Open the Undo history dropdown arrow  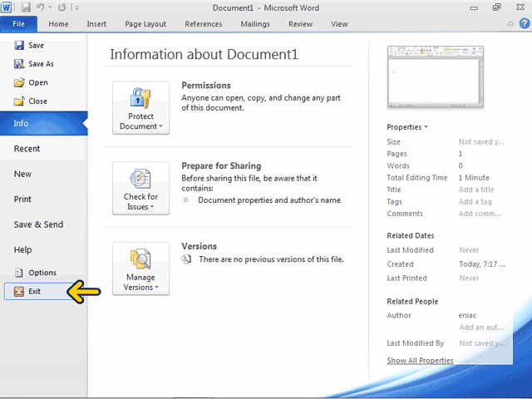pyautogui.click(x=50, y=7)
